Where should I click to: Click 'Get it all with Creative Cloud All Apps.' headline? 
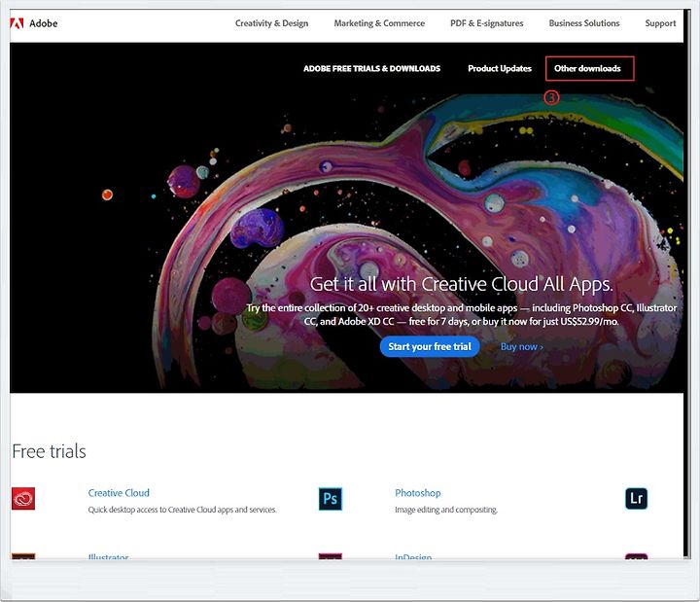pyautogui.click(x=461, y=284)
